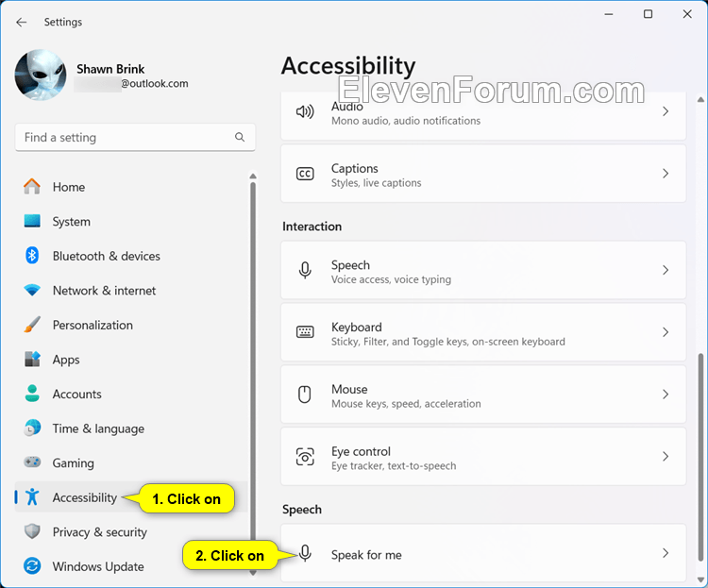Image resolution: width=708 pixels, height=588 pixels.
Task: Click the Bluetooth icon in sidebar
Action: point(32,256)
